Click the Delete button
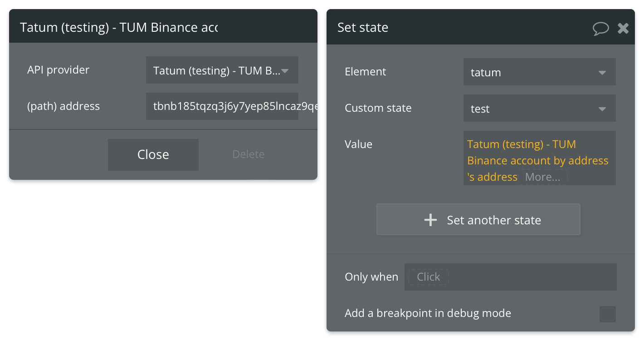The height and width of the screenshot is (346, 644). tap(249, 154)
